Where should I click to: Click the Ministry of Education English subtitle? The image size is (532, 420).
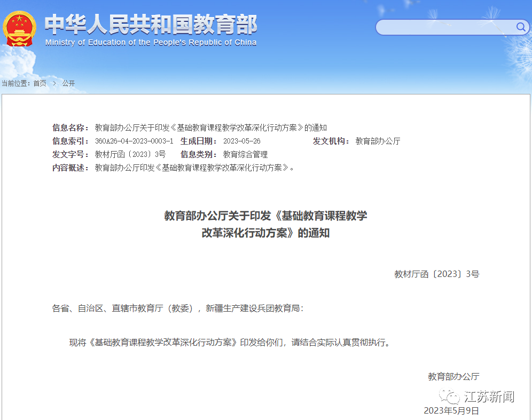(151, 43)
